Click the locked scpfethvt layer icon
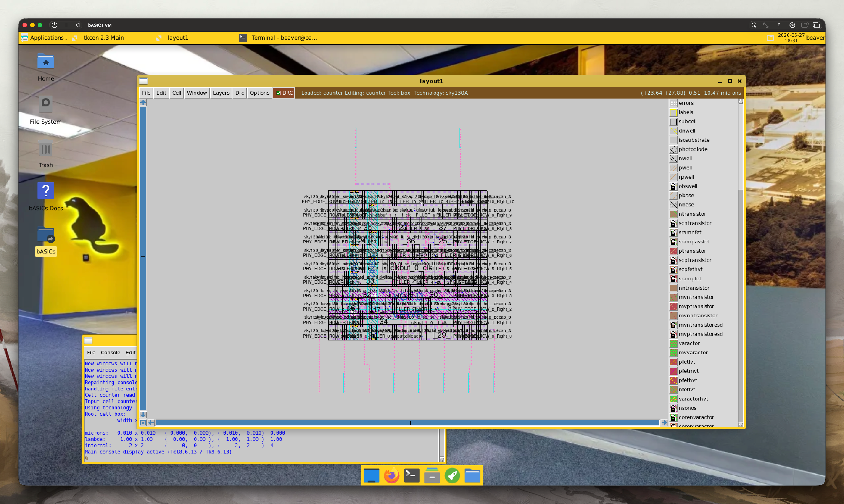Image resolution: width=844 pixels, height=504 pixels. [x=673, y=269]
